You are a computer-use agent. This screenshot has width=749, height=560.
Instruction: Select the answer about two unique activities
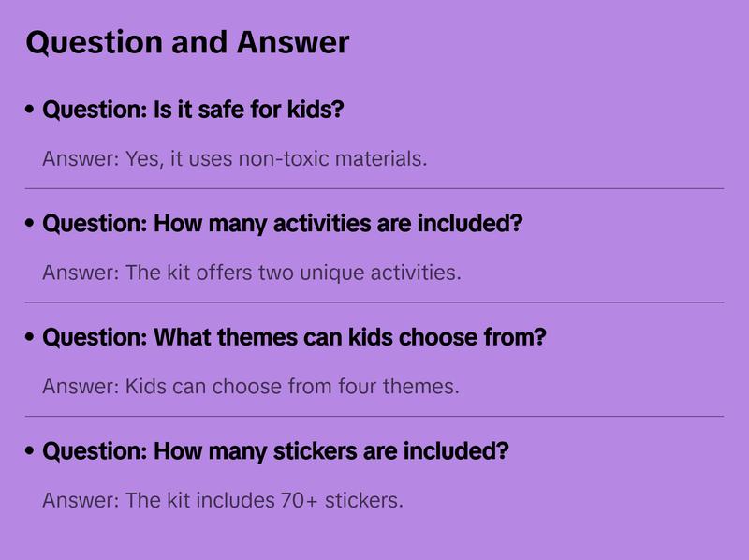tap(252, 273)
